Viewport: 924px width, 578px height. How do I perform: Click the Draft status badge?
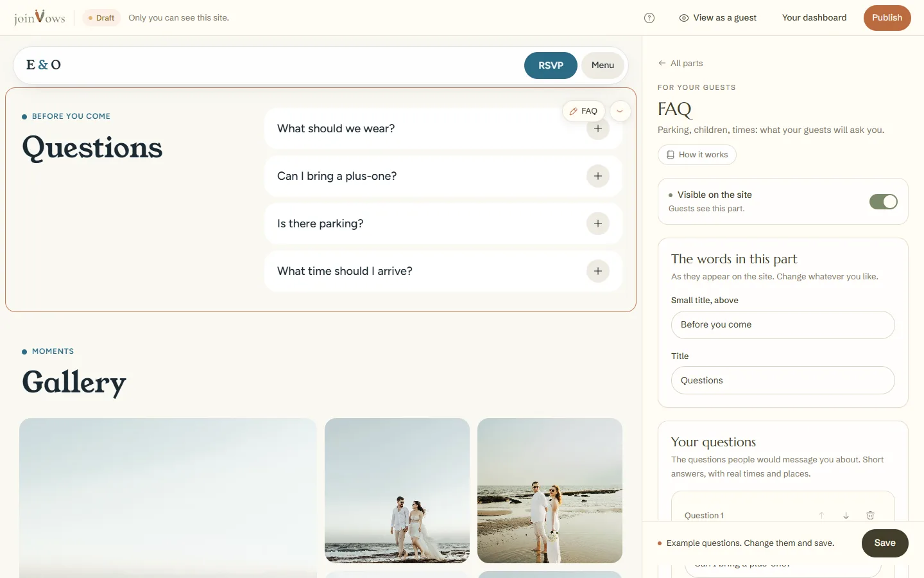point(101,18)
